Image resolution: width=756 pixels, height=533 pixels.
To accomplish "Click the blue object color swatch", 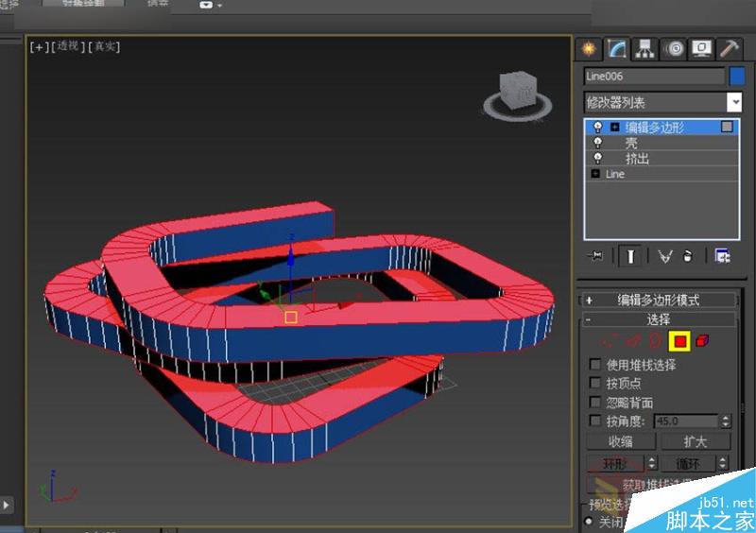I will click(737, 77).
